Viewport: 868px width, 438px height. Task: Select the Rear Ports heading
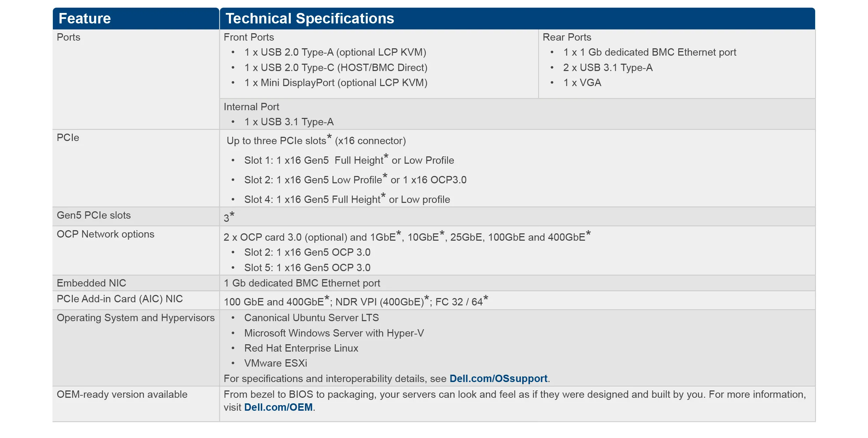click(567, 37)
